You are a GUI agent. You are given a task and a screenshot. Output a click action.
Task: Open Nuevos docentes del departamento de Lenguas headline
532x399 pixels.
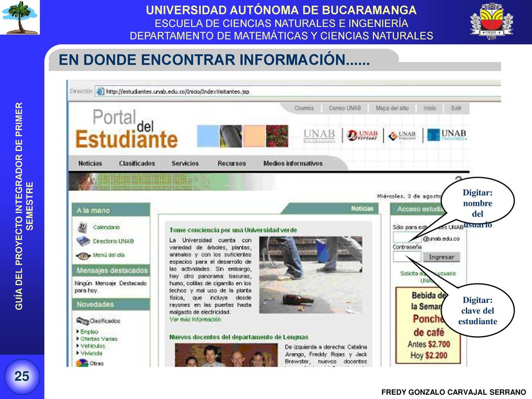click(x=239, y=337)
